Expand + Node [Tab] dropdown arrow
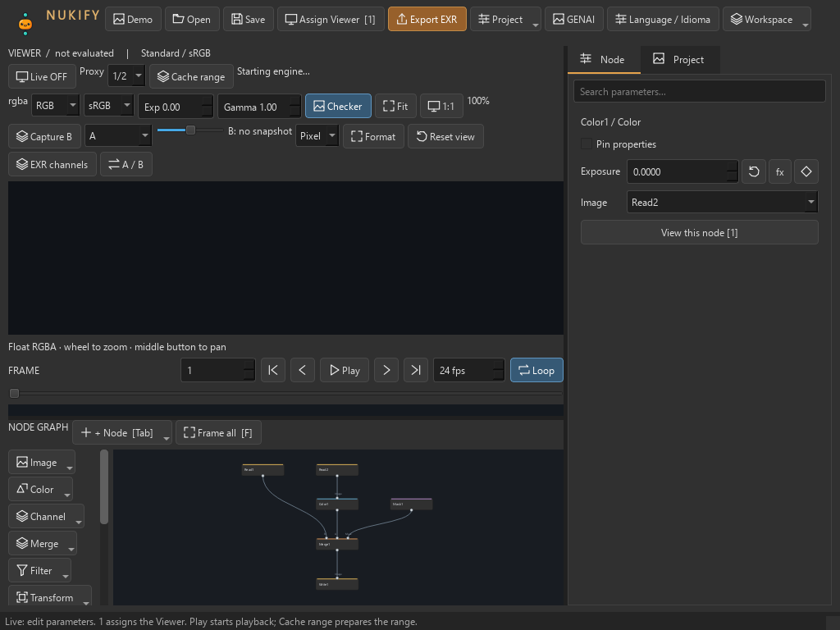Image resolution: width=840 pixels, height=630 pixels. pyautogui.click(x=167, y=438)
